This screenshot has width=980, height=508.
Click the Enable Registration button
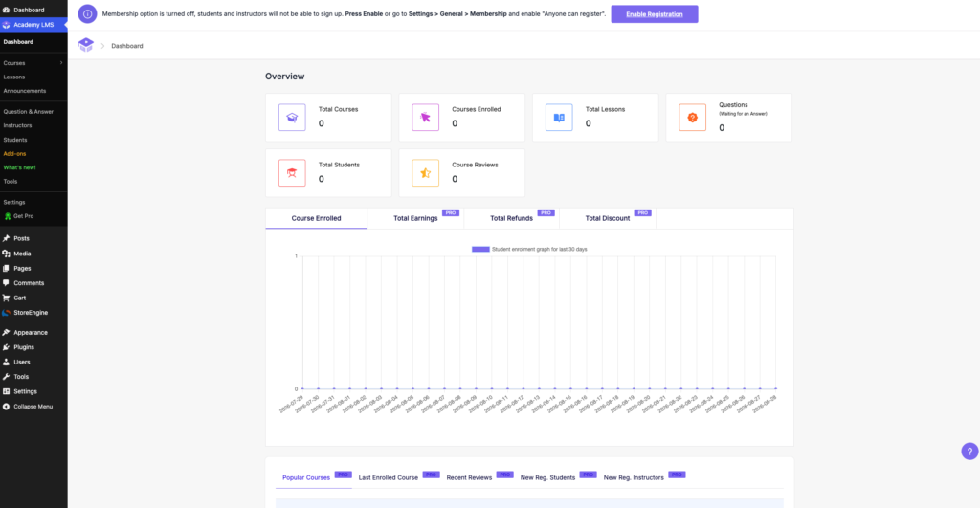tap(655, 14)
